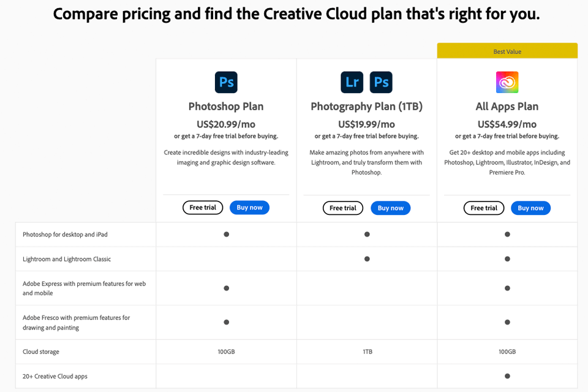Click the Lightroom icon in Photography Plan

352,82
